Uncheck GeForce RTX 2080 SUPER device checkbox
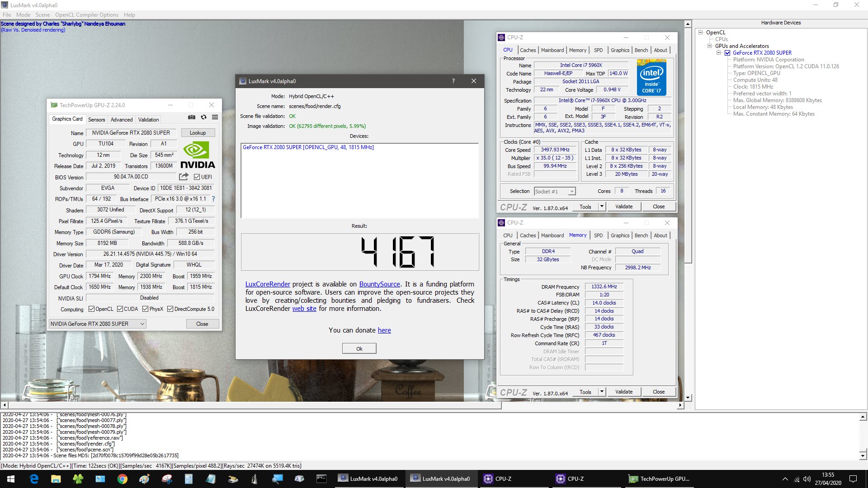The height and width of the screenshot is (488, 868). (727, 53)
